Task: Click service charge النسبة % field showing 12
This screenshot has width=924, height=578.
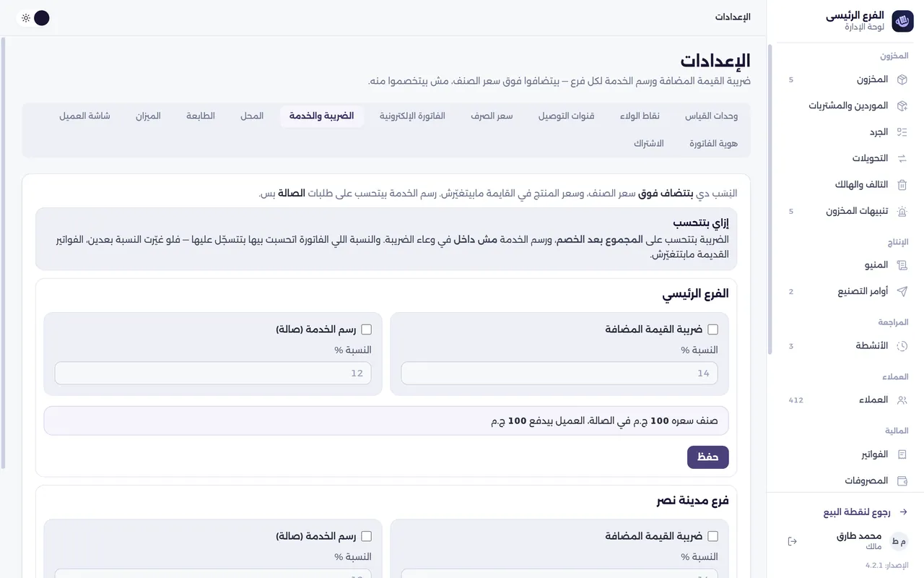Action: 213,373
